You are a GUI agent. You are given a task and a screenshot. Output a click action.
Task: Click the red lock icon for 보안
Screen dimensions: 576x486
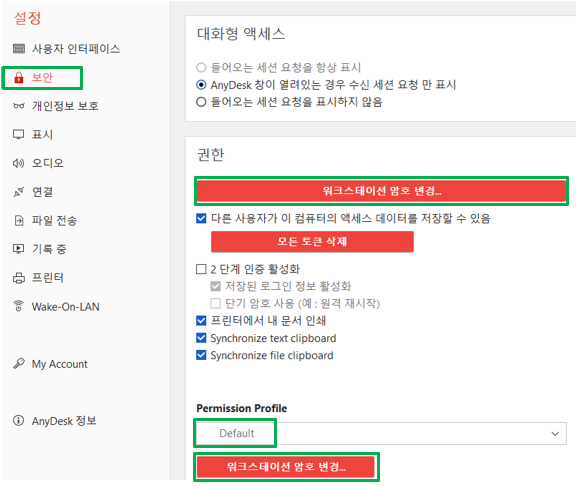pos(19,78)
